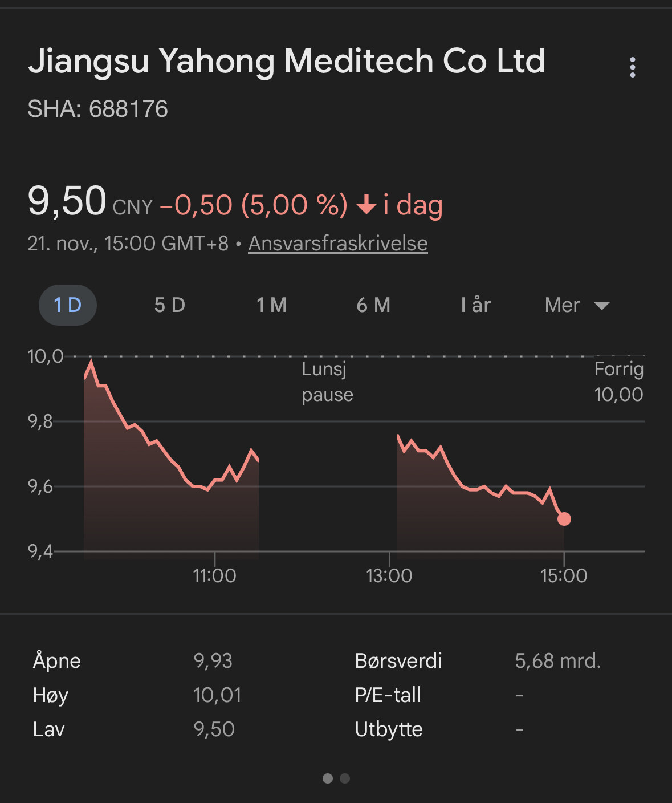Viewport: 672px width, 803px height.
Task: Go to the second carousel page dot
Action: pyautogui.click(x=345, y=778)
